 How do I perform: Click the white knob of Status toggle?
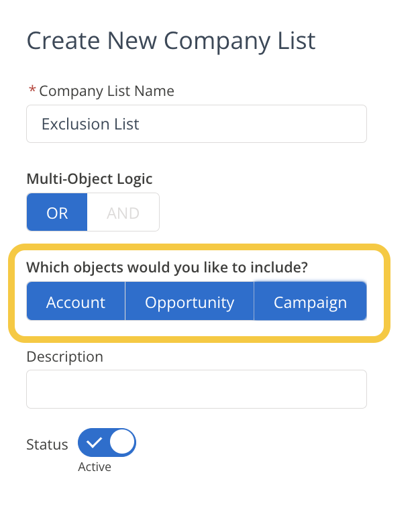(x=122, y=444)
